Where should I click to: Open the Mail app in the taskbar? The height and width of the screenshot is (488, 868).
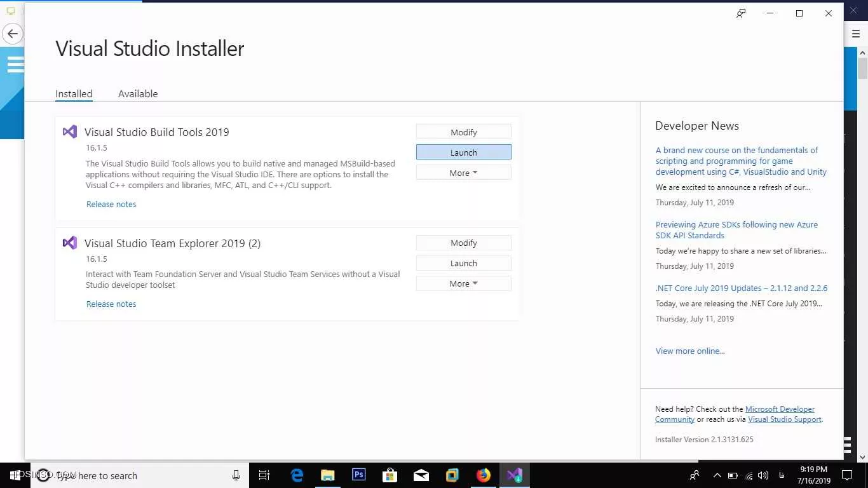[x=421, y=475]
